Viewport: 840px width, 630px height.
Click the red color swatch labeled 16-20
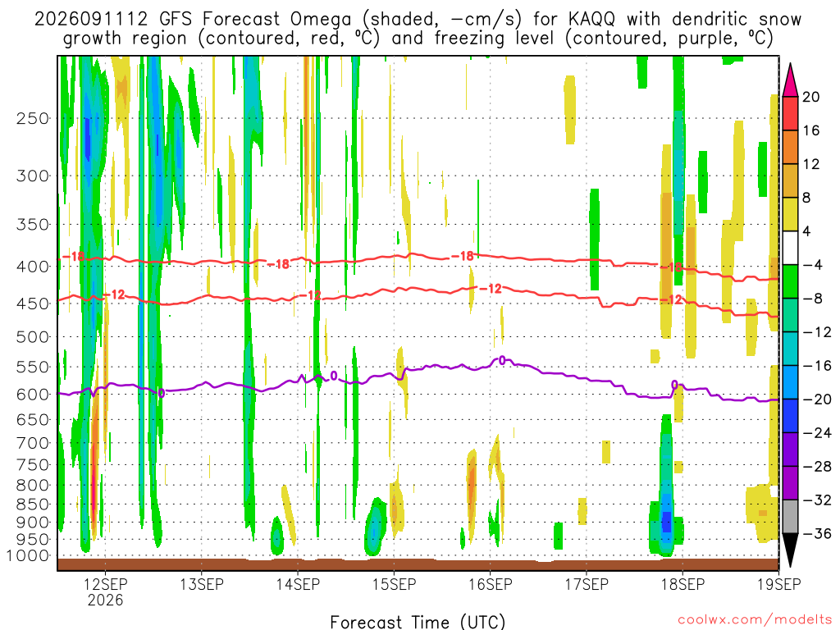tap(790, 113)
